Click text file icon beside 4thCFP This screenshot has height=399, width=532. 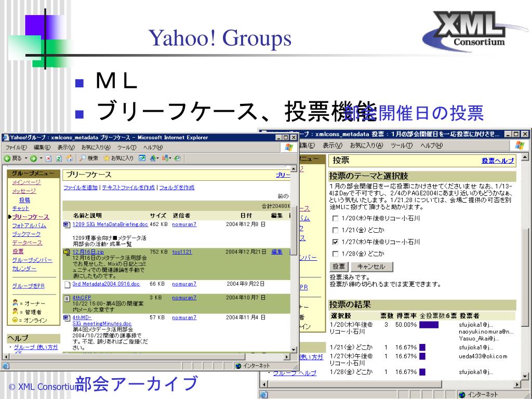[x=67, y=298]
